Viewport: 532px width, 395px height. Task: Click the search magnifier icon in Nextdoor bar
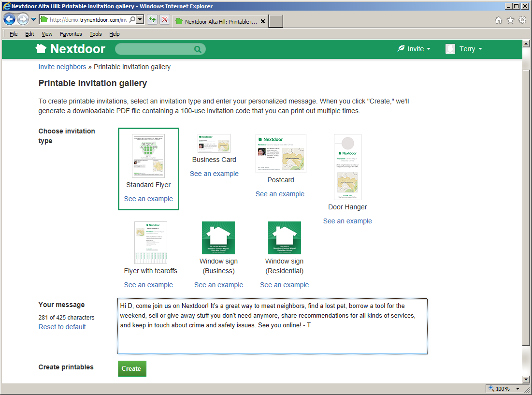[x=197, y=49]
